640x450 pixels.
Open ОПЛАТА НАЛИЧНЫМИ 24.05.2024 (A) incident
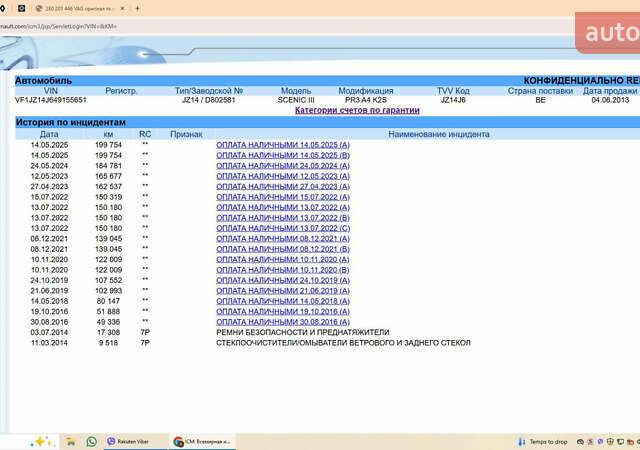[283, 166]
